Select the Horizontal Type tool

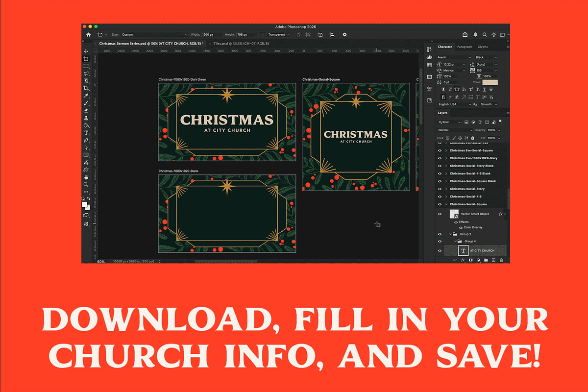click(x=86, y=133)
